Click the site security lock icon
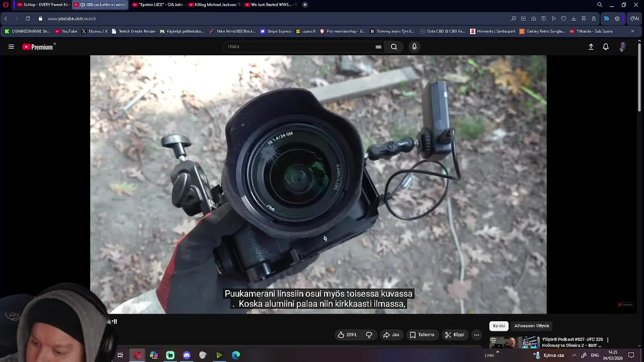 click(40, 19)
